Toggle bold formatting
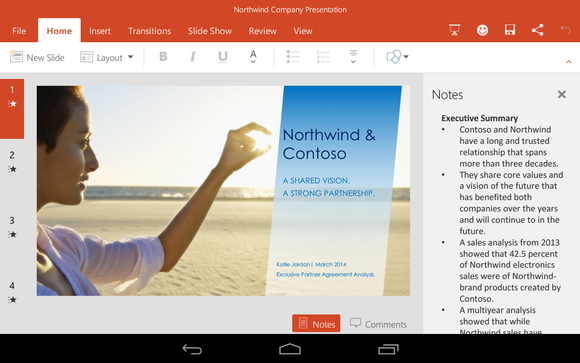The width and height of the screenshot is (580, 363). (x=163, y=57)
